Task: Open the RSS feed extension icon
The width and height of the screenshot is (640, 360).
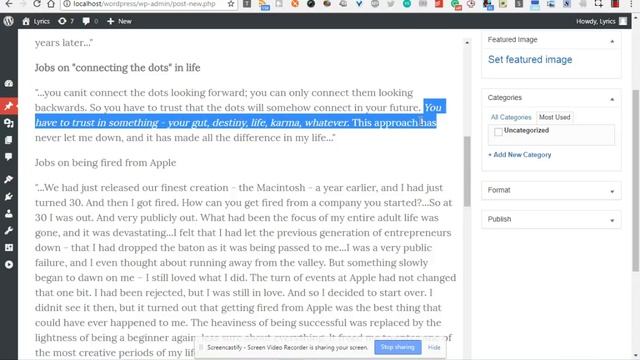Action: pos(263,4)
